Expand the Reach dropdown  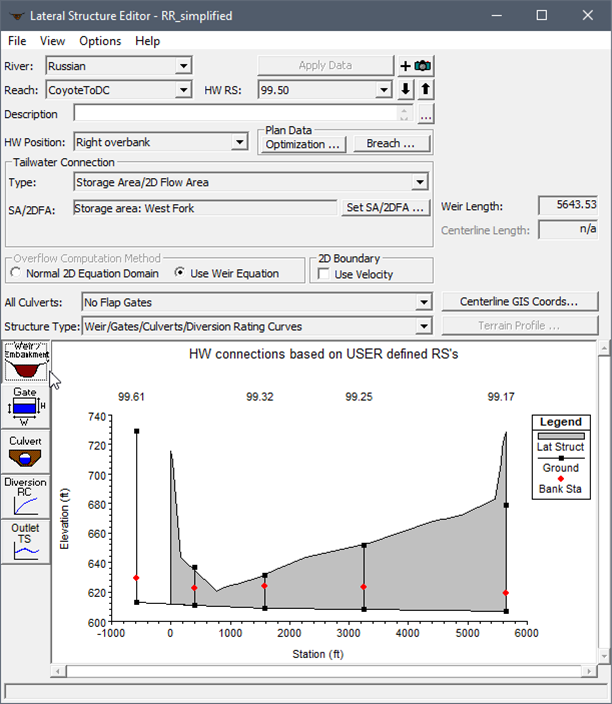click(183, 90)
